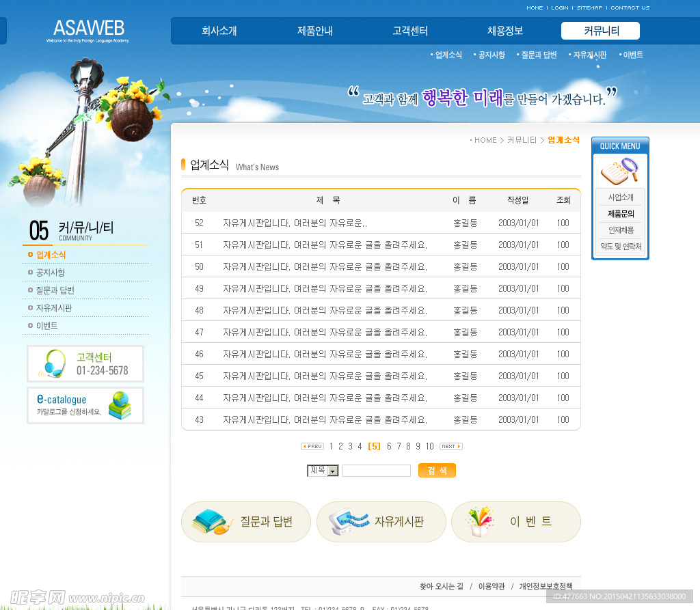Open 인재채용 in Quick Menu

point(621,230)
